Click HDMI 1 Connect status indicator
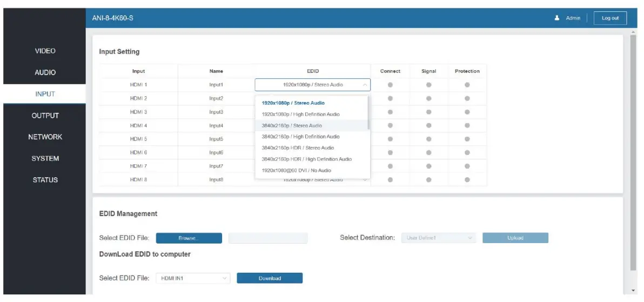This screenshot has width=644, height=302. [x=390, y=85]
